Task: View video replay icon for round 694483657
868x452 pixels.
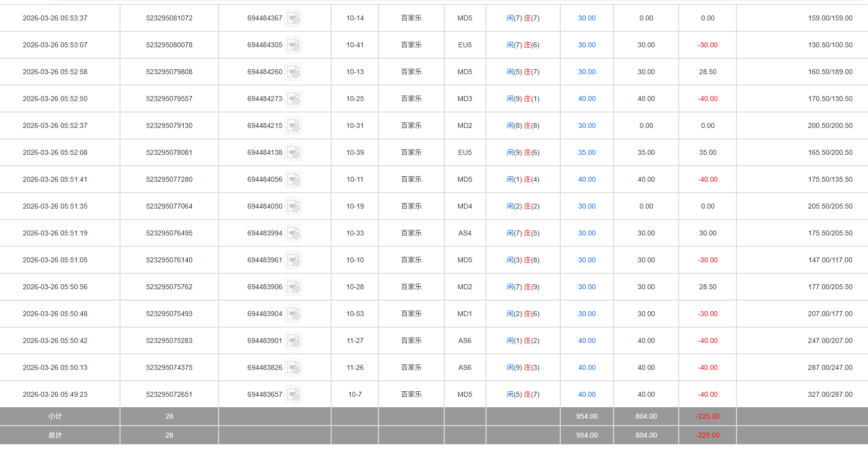Action: click(293, 395)
